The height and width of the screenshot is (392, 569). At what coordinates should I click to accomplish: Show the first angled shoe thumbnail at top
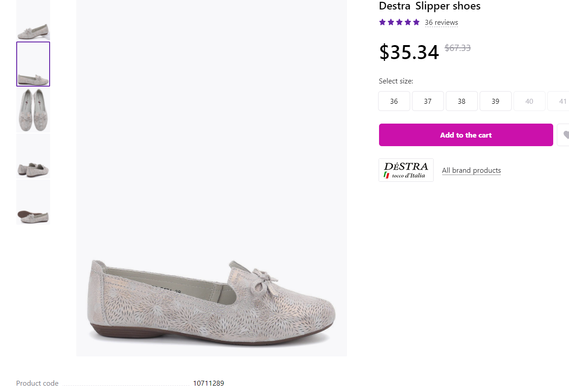pyautogui.click(x=33, y=21)
